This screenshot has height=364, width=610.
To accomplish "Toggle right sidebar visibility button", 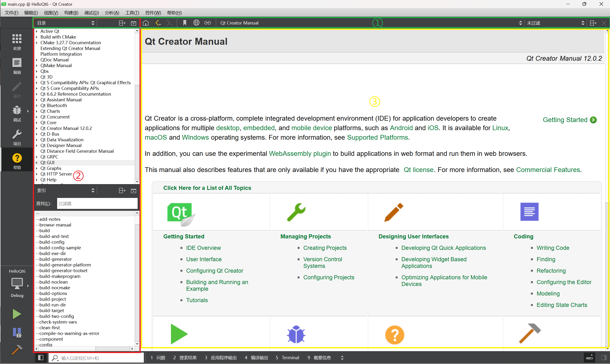I will 604,358.
